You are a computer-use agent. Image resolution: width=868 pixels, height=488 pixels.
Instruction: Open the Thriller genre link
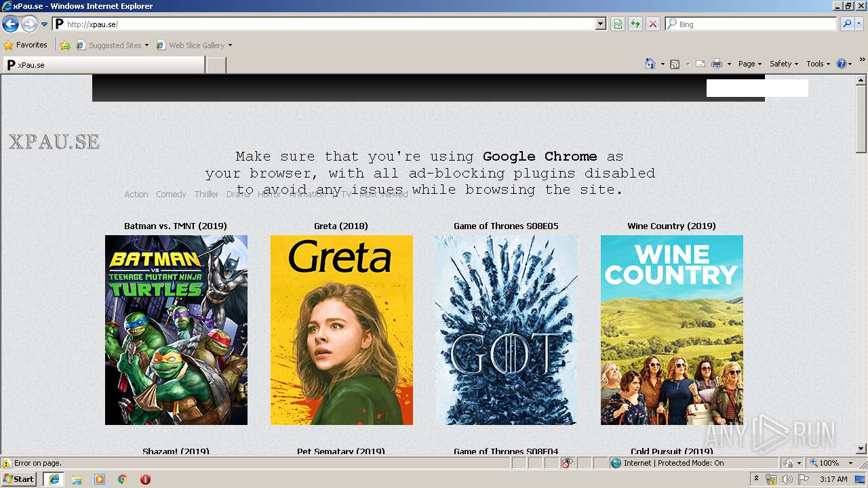[x=206, y=194]
